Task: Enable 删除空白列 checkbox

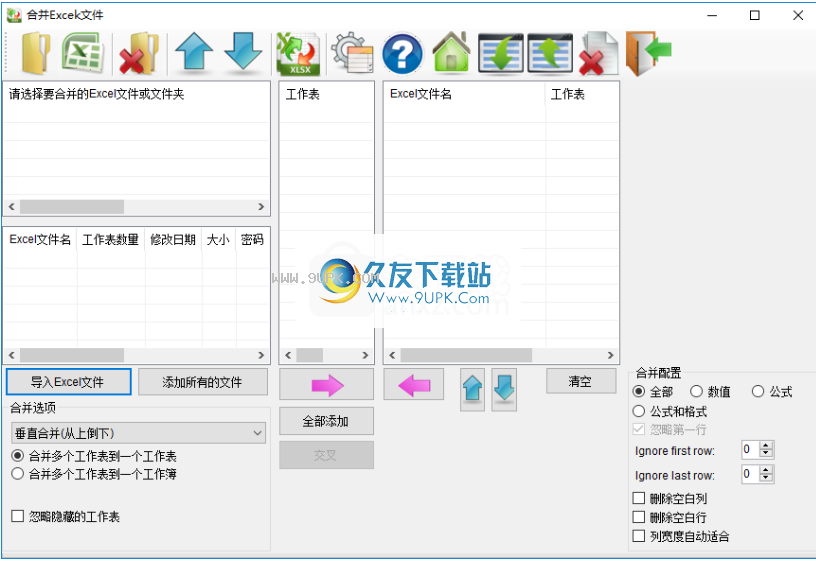Action: coord(639,498)
